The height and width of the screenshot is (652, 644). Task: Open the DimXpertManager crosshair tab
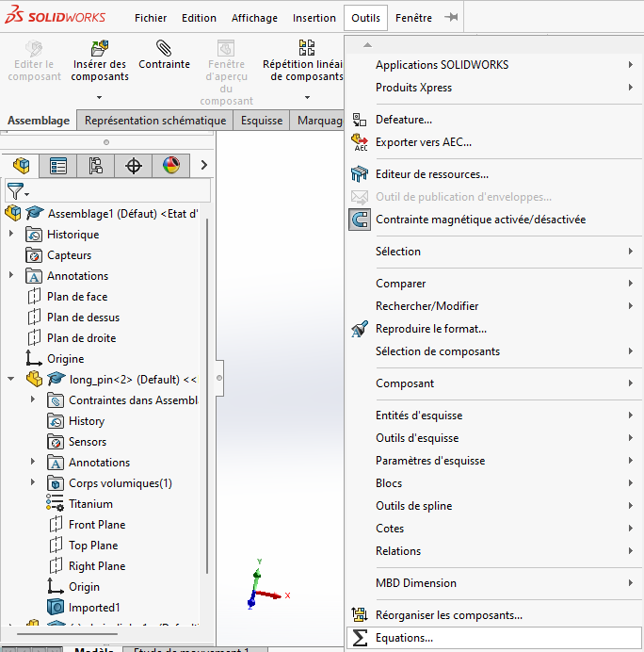[134, 166]
